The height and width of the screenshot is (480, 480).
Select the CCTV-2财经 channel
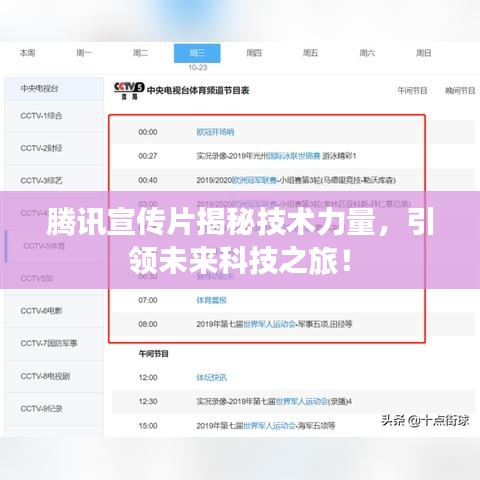click(x=54, y=148)
